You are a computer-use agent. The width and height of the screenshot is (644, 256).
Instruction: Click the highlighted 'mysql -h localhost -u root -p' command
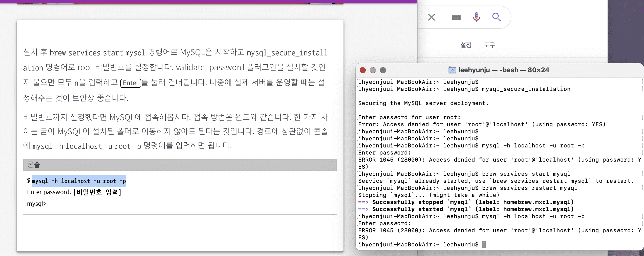pos(79,181)
